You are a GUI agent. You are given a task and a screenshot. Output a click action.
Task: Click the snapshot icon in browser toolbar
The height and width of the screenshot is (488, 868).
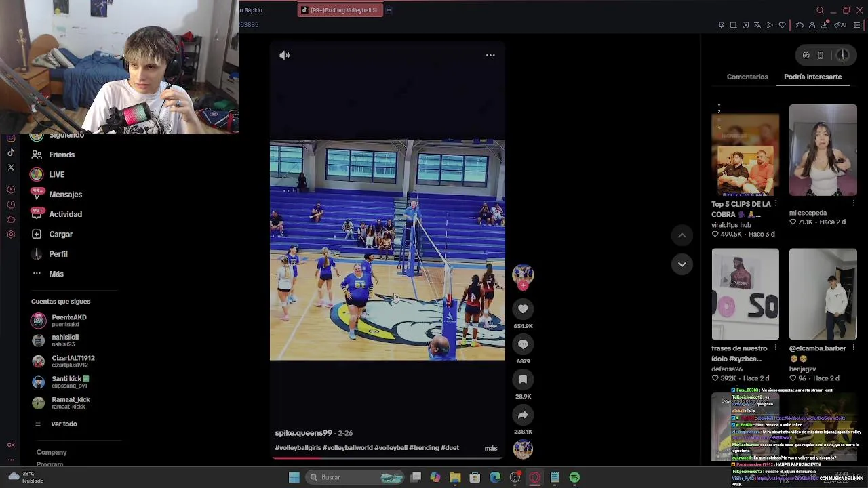coord(733,25)
